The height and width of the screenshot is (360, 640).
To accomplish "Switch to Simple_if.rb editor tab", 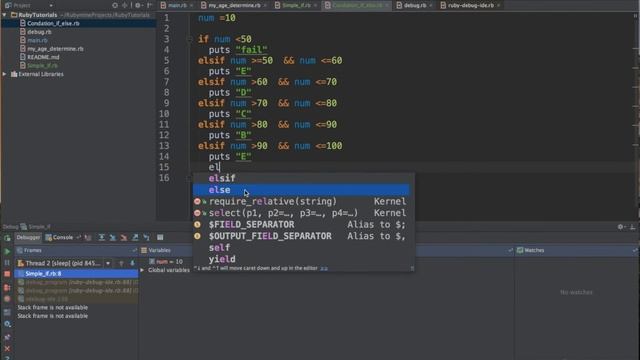I will coord(296,5).
